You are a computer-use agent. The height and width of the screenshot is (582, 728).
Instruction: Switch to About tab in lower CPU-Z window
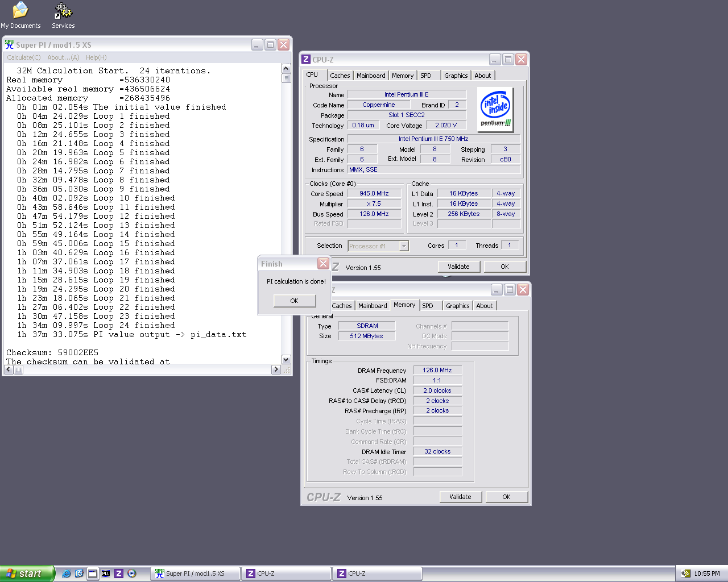(x=485, y=306)
